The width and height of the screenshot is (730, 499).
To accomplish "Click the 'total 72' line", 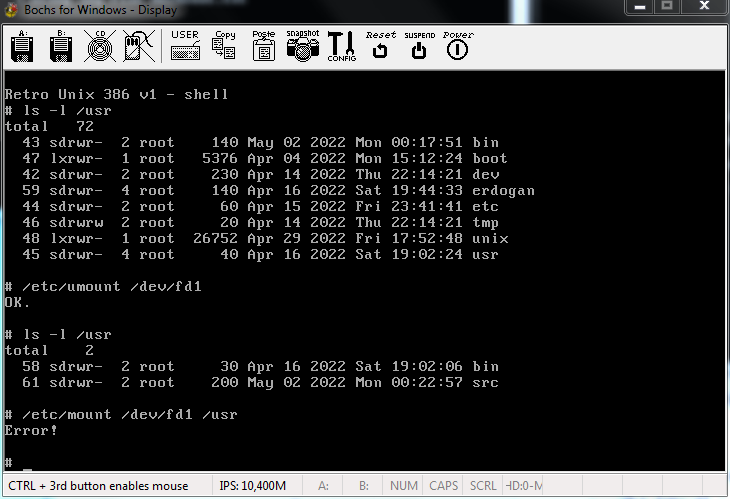I will (49, 126).
